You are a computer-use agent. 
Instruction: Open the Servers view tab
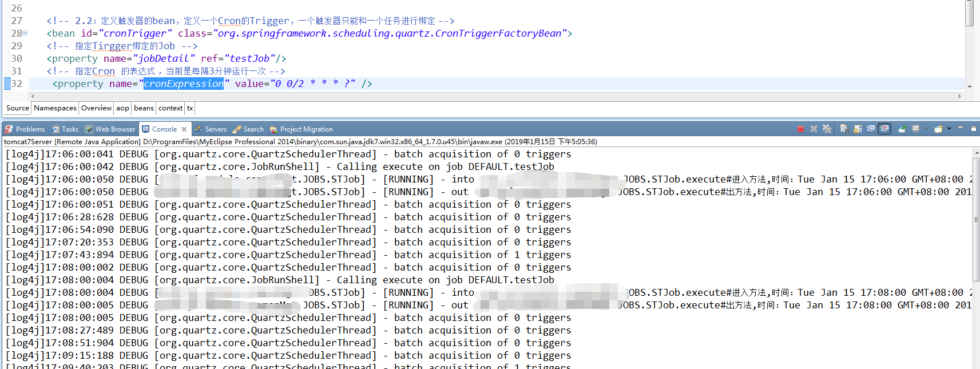211,129
